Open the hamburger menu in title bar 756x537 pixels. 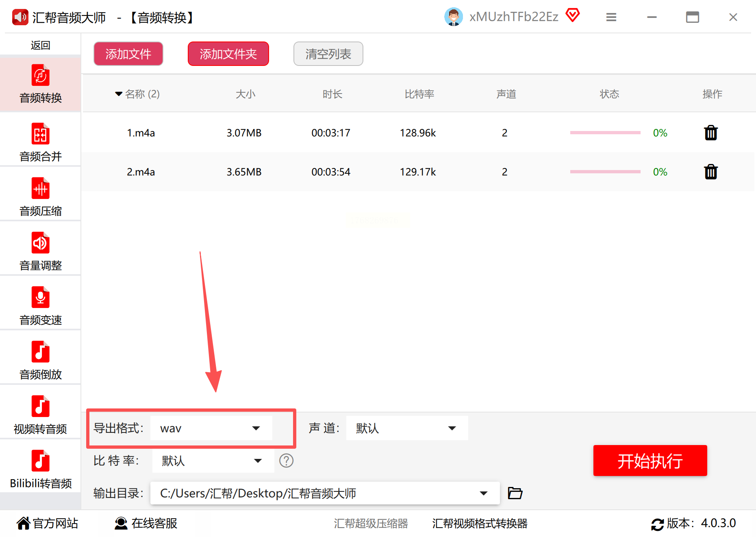pyautogui.click(x=611, y=17)
